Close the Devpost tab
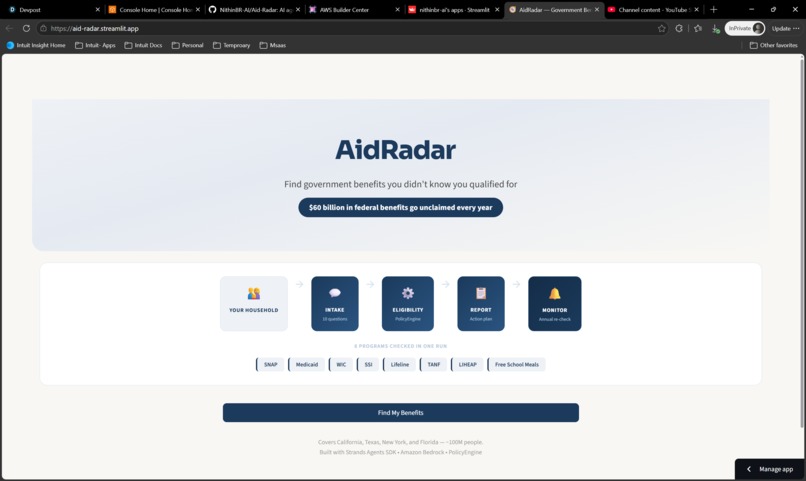 click(x=98, y=10)
